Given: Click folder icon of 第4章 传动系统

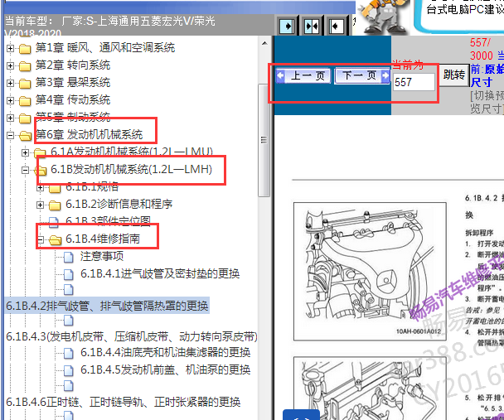Looking at the screenshot, I should tap(25, 101).
